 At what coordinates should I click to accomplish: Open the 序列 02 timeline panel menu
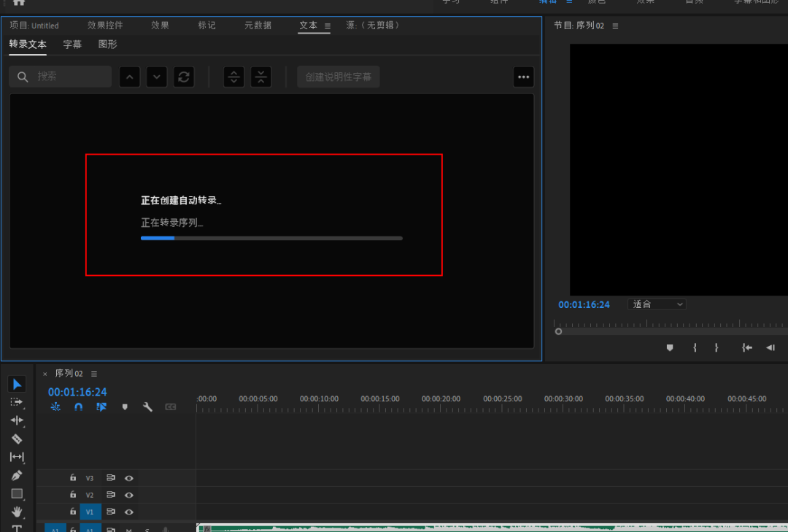point(94,374)
